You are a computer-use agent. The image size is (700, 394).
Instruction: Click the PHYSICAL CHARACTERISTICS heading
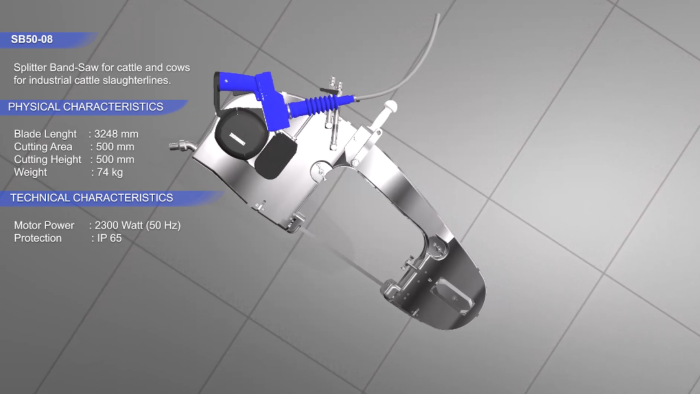tap(86, 107)
